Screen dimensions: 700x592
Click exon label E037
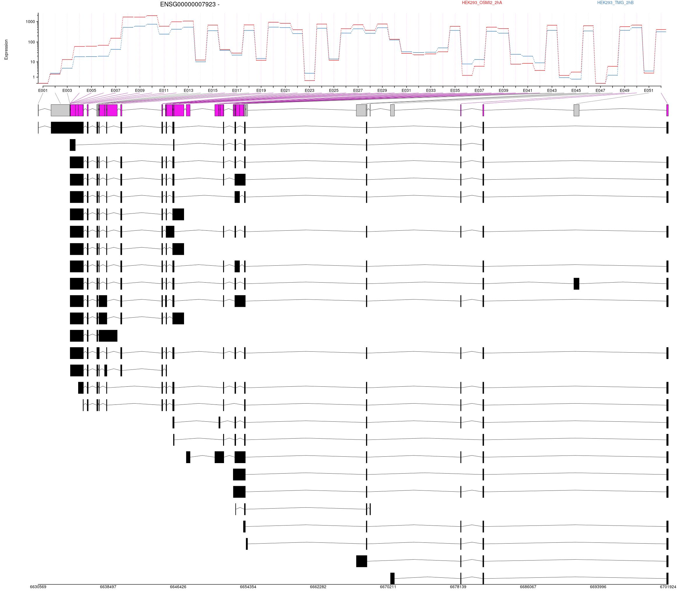(479, 91)
